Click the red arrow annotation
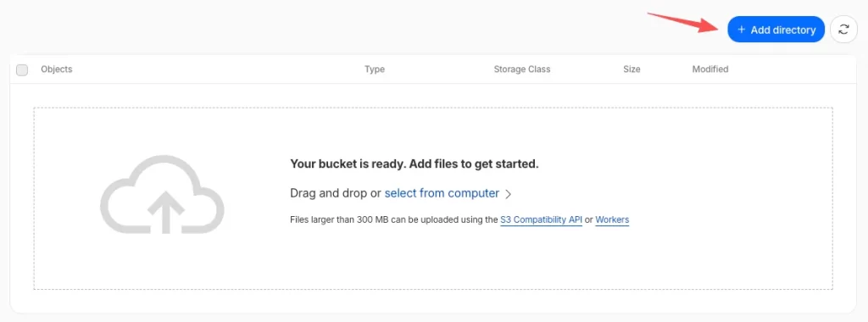868x322 pixels. [x=682, y=22]
